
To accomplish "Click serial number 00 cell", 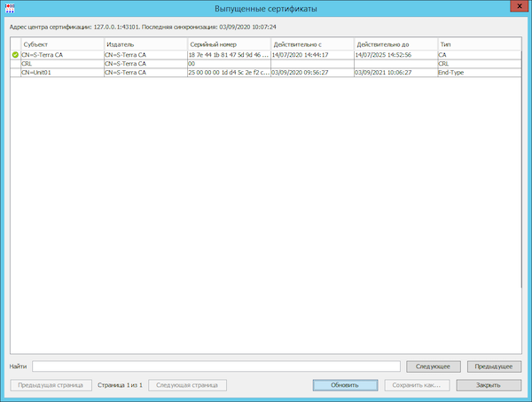I will 229,64.
